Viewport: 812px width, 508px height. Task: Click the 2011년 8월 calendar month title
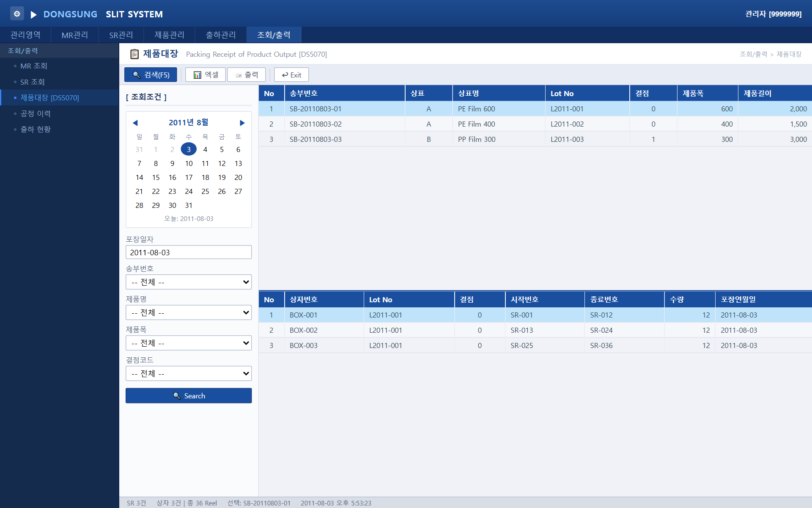(189, 123)
